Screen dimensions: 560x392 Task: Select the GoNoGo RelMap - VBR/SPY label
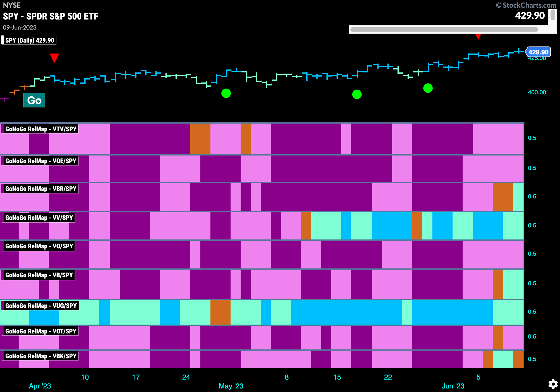pos(40,189)
